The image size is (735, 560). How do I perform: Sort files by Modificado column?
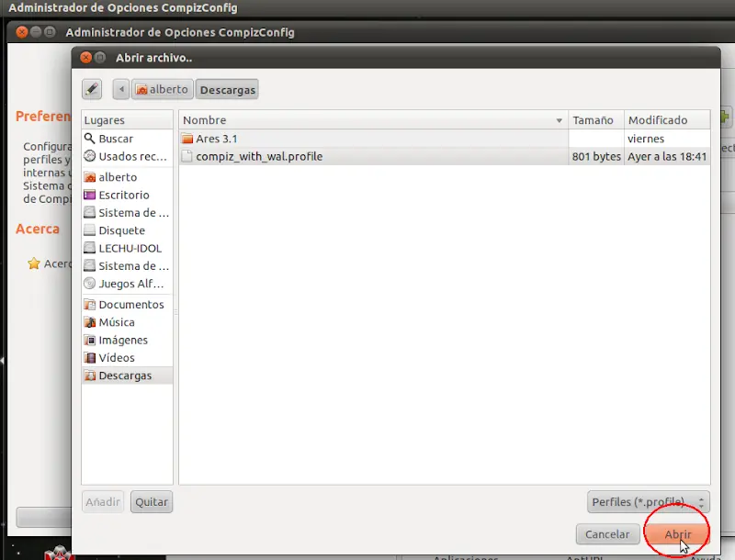pos(667,120)
